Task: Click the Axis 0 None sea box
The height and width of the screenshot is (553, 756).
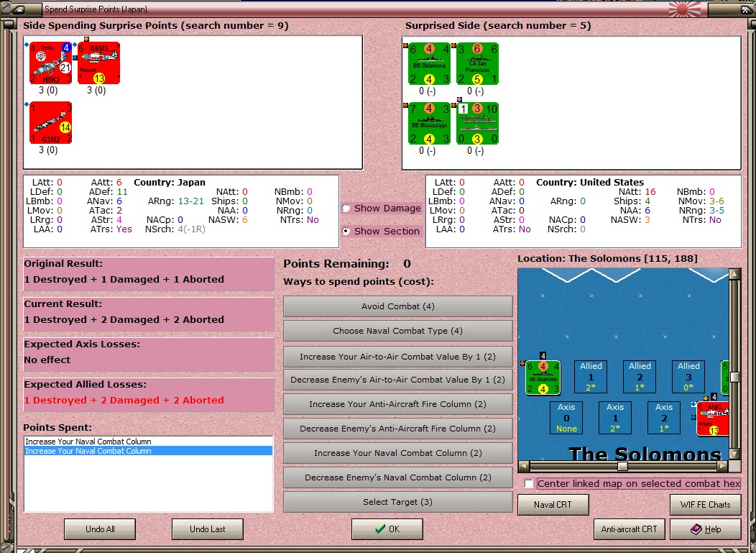Action: [x=566, y=418]
